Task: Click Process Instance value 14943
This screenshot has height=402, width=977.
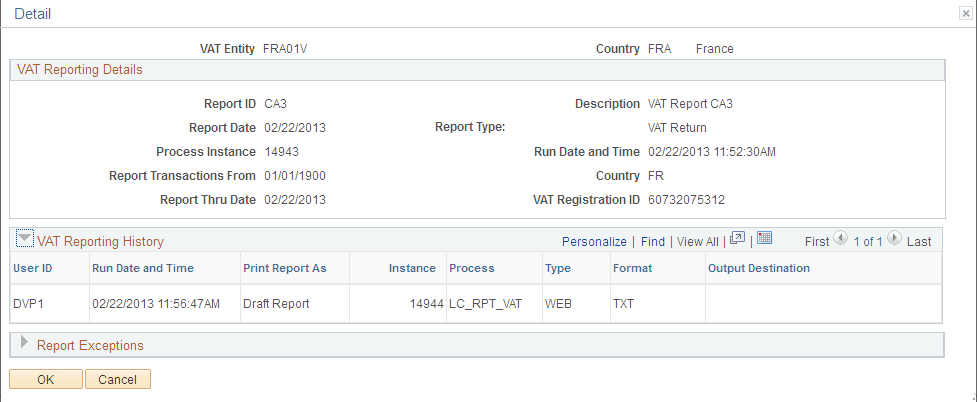Action: pyautogui.click(x=282, y=151)
